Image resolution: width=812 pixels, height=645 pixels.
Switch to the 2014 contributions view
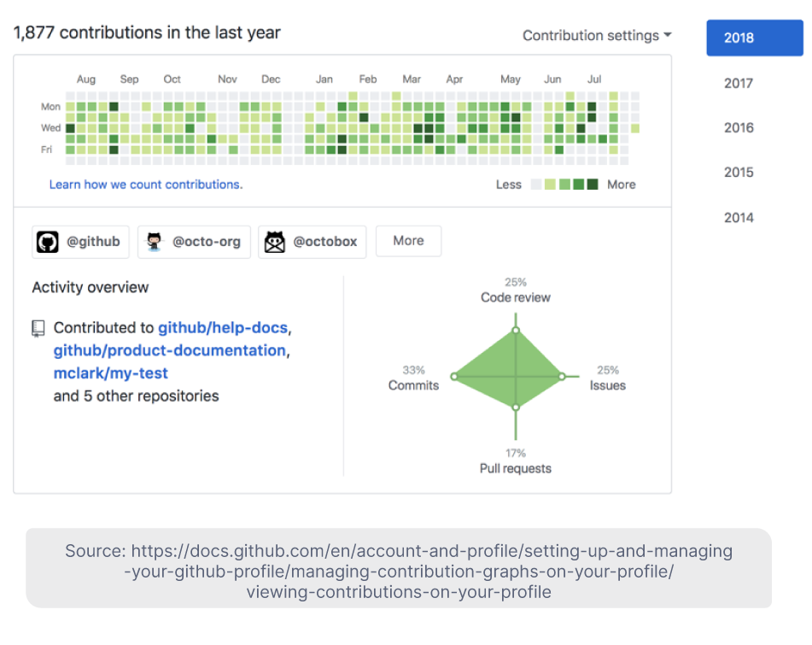coord(738,217)
